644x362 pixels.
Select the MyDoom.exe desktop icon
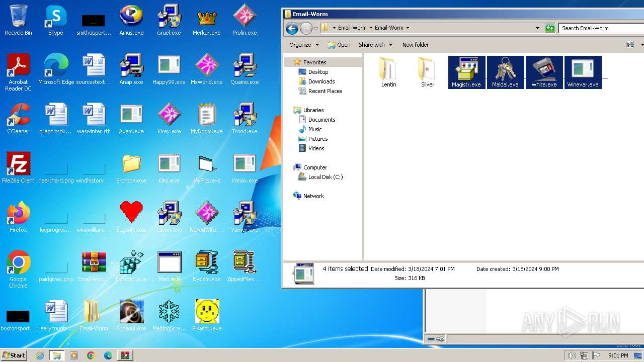click(207, 119)
